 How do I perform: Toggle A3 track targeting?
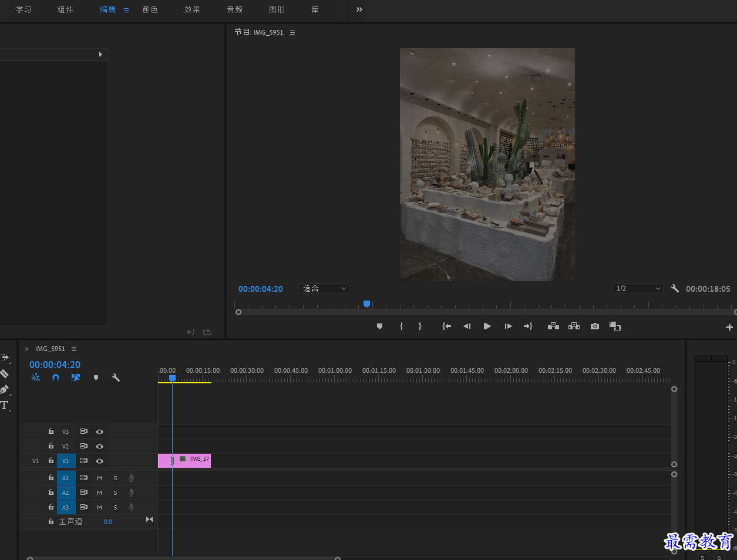click(x=66, y=507)
